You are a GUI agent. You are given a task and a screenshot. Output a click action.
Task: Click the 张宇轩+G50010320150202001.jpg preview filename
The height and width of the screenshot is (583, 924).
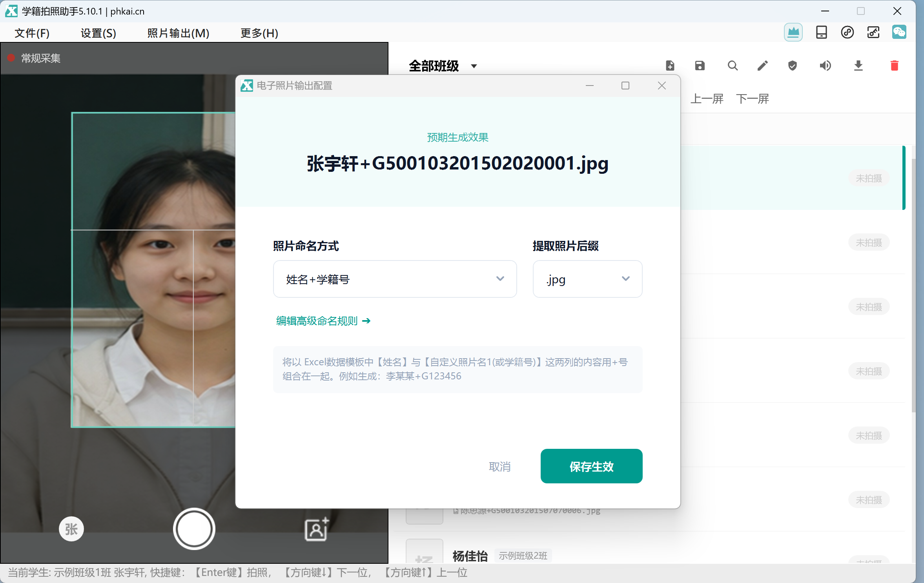pyautogui.click(x=457, y=163)
